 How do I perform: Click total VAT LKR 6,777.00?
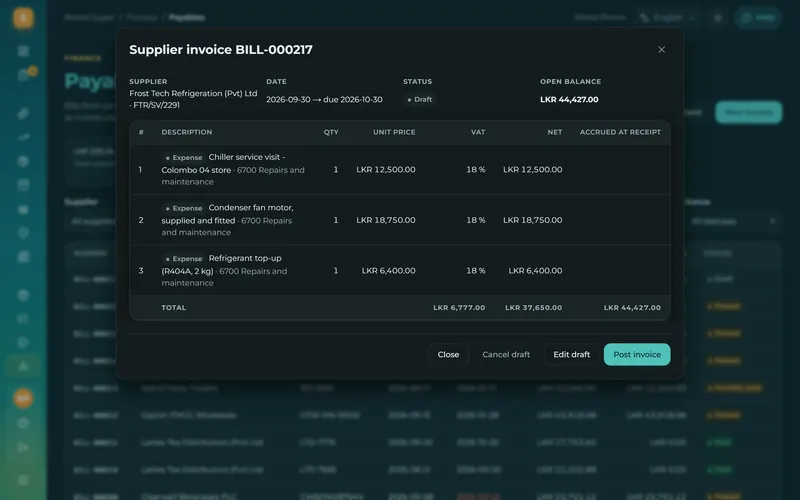[x=459, y=308]
